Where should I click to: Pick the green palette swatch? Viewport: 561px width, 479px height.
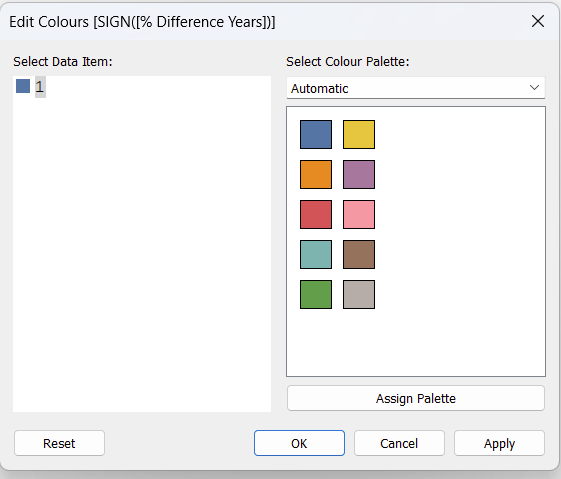[316, 294]
